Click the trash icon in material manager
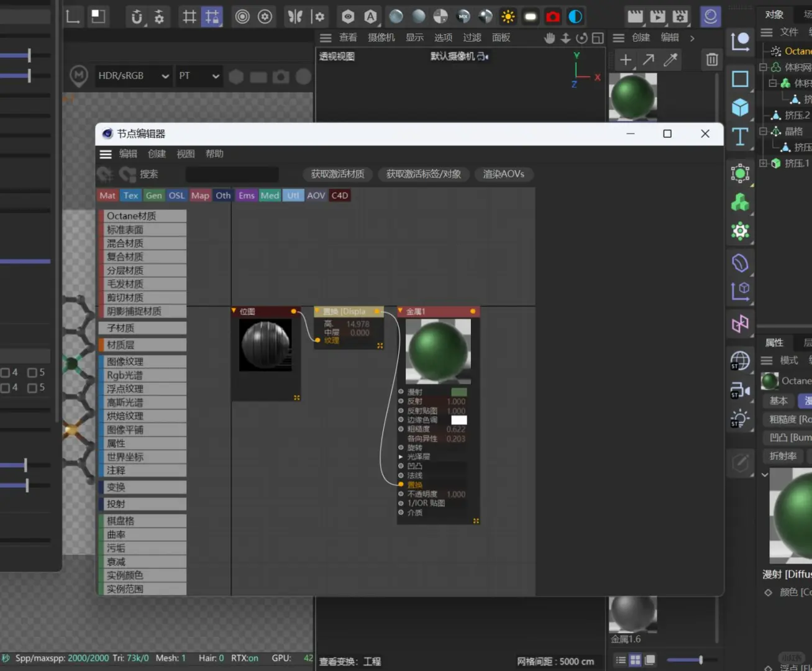Image resolution: width=812 pixels, height=671 pixels. tap(712, 60)
